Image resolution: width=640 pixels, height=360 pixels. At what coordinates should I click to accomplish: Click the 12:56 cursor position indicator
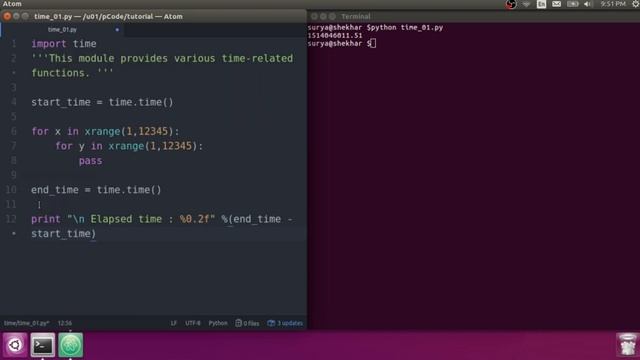coord(64,323)
